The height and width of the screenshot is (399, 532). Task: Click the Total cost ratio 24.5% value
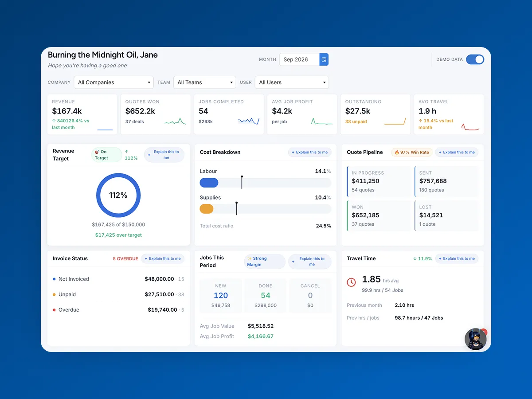coord(324,226)
